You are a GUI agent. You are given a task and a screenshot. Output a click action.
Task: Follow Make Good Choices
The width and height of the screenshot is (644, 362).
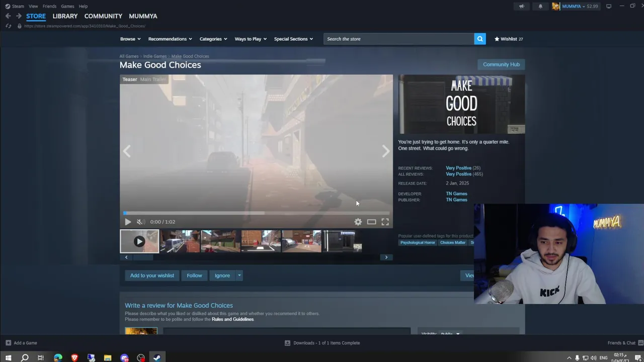pos(194,276)
